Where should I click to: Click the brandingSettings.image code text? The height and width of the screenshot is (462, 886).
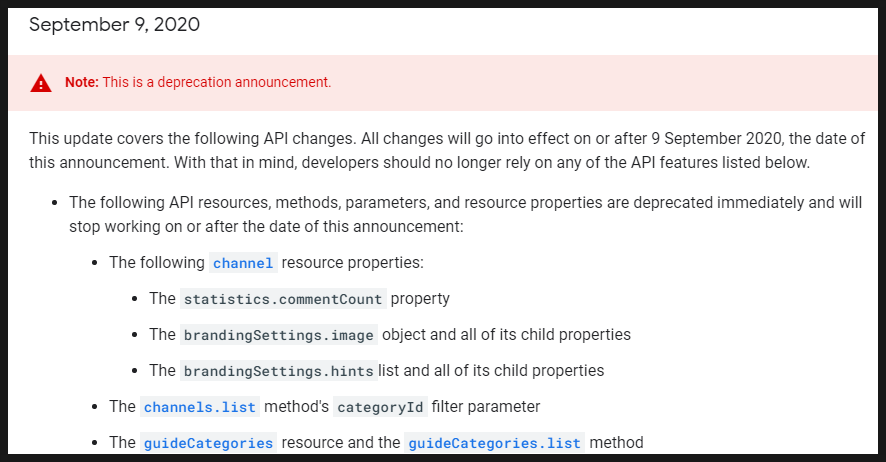(x=279, y=334)
